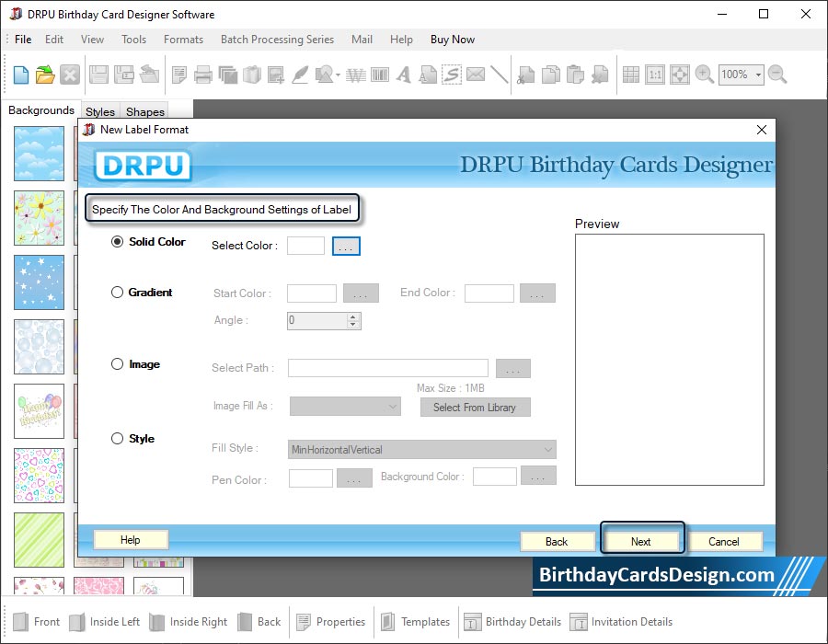The image size is (828, 644).
Task: Select the Gradient radio button
Action: (117, 293)
